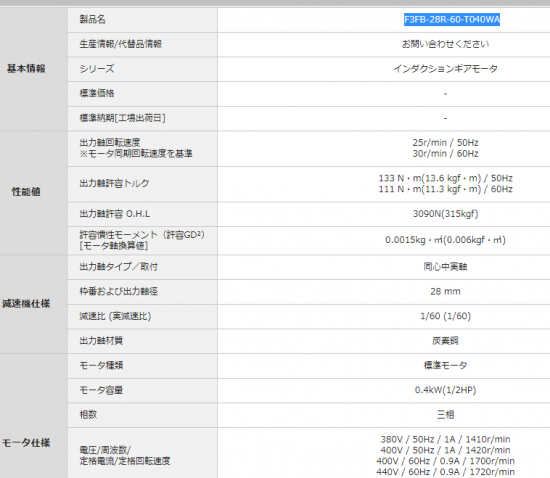Click the 400V / 50Hz / 1A row
Screen dimensions: 550x478
tap(445, 450)
